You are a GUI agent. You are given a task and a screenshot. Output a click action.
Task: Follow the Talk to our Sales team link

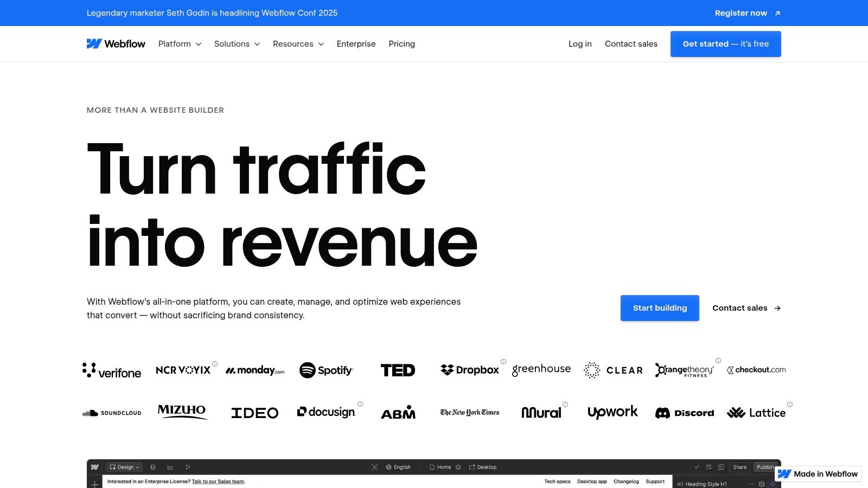(x=219, y=481)
